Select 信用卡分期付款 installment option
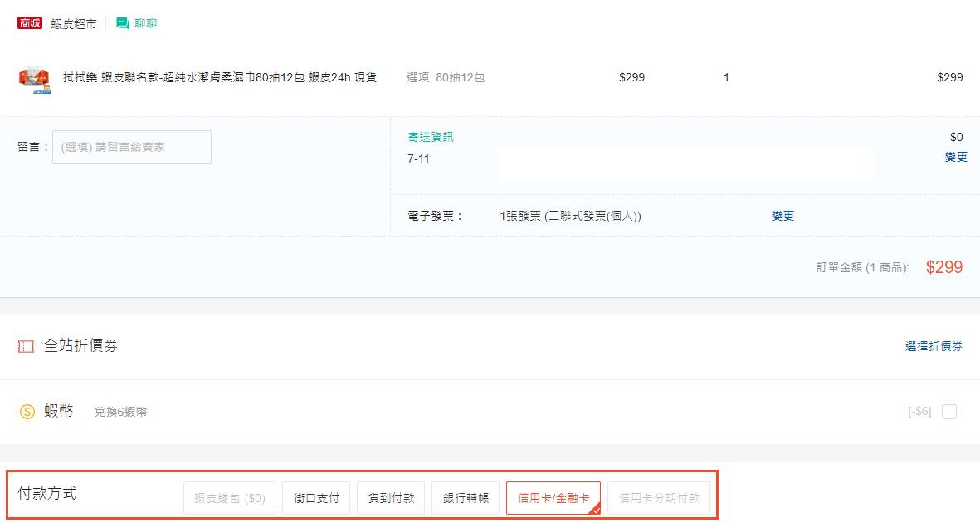The width and height of the screenshot is (980, 523). tap(659, 497)
